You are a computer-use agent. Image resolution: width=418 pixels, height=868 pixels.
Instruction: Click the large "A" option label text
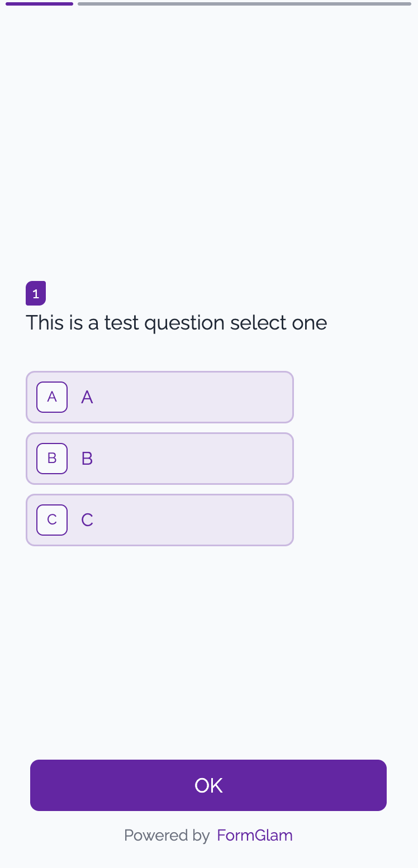[x=87, y=397]
